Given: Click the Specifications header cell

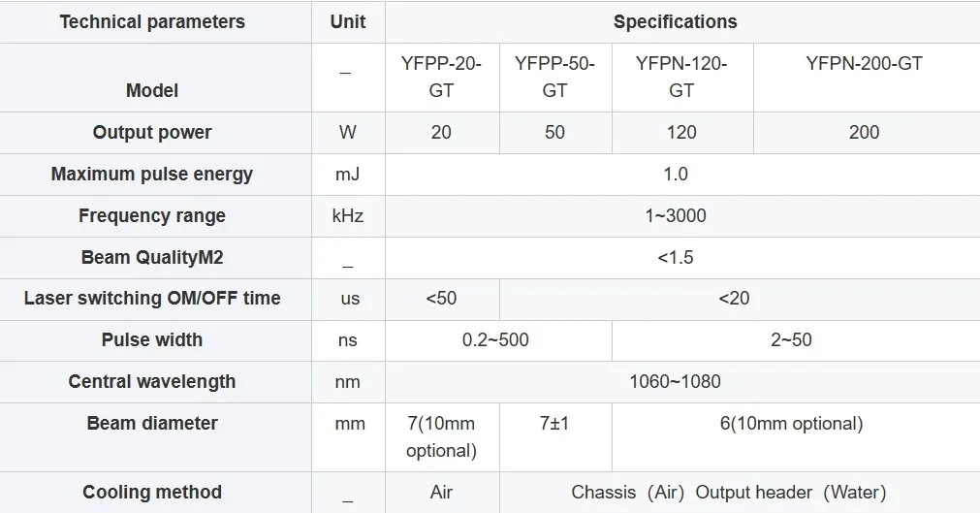Looking at the screenshot, I should (676, 22).
